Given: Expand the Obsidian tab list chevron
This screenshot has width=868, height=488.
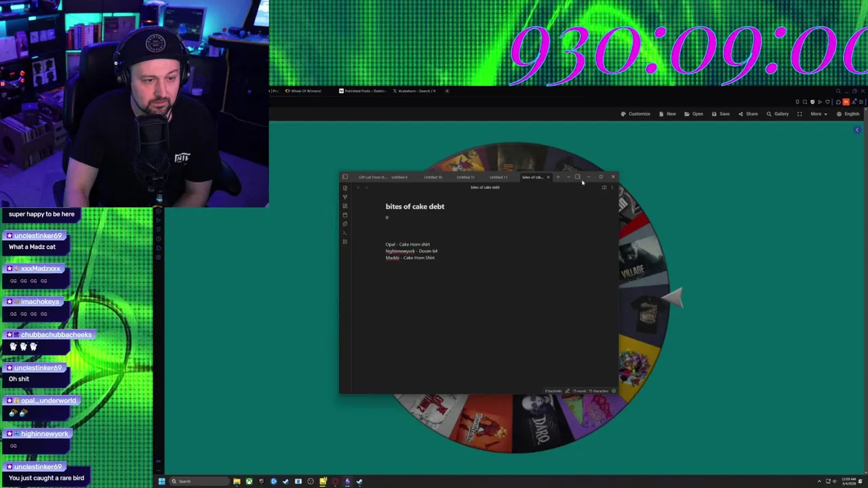Looking at the screenshot, I should 568,177.
